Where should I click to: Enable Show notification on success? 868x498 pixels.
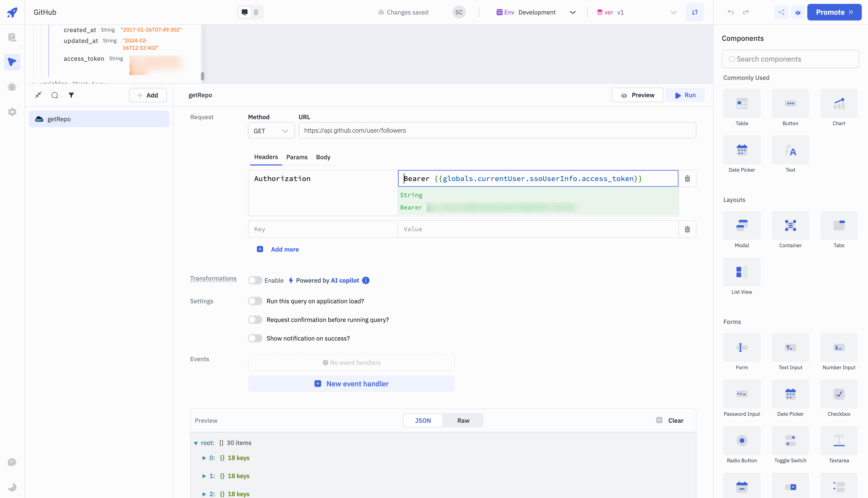tap(255, 338)
